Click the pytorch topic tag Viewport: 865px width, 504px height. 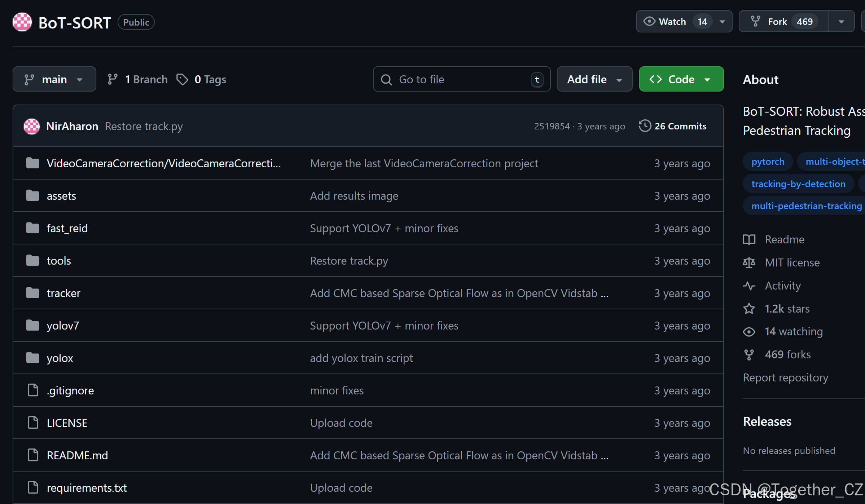tap(768, 162)
